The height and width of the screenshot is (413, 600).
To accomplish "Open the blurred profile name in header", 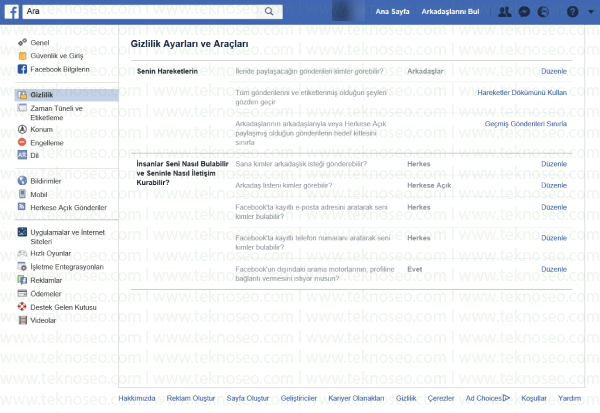I will tap(348, 11).
